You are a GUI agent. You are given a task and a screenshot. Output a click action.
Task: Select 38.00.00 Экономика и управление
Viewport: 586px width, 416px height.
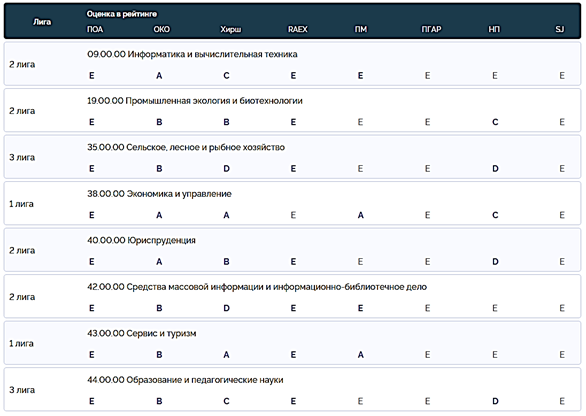pyautogui.click(x=159, y=194)
